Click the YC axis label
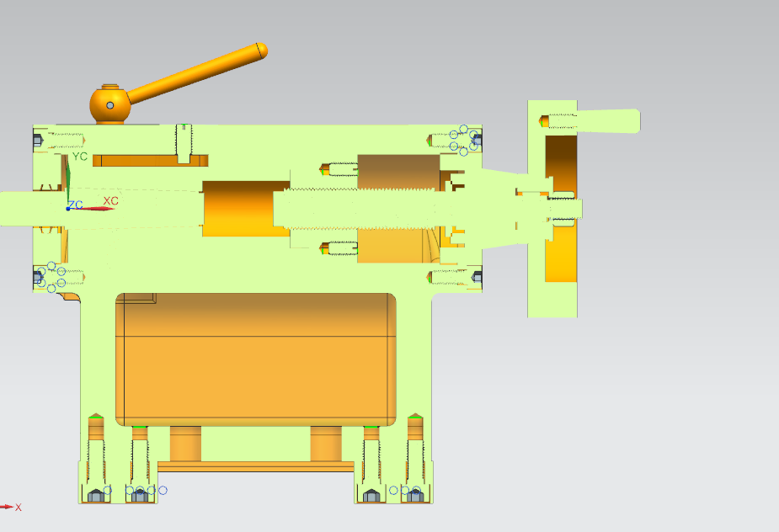Screen dimensions: 779x532 pyautogui.click(x=80, y=157)
